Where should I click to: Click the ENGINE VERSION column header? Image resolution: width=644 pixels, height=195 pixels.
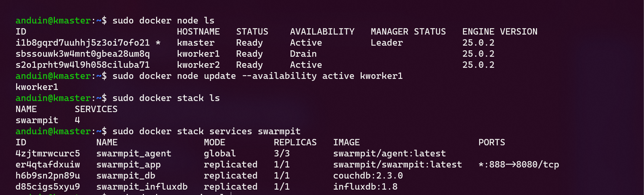[x=500, y=32]
